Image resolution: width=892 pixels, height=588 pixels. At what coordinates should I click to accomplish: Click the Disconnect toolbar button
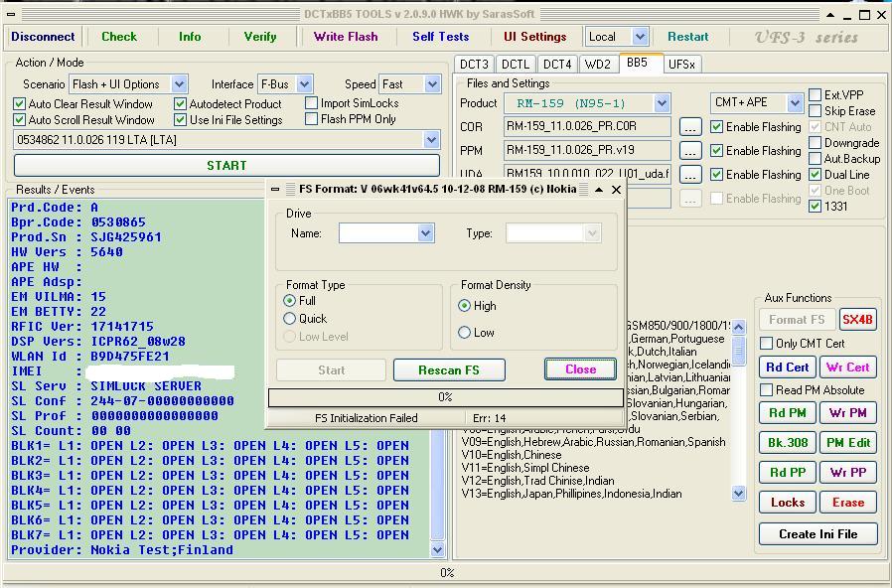click(43, 37)
